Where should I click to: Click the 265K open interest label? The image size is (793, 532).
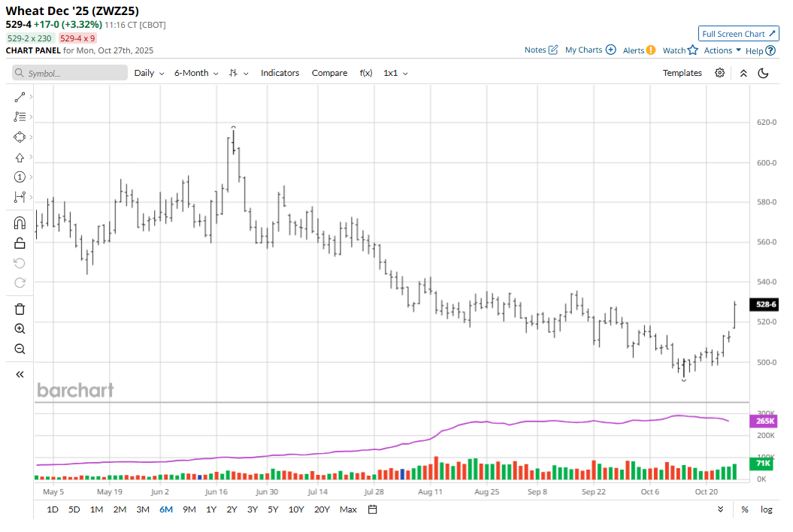[764, 421]
